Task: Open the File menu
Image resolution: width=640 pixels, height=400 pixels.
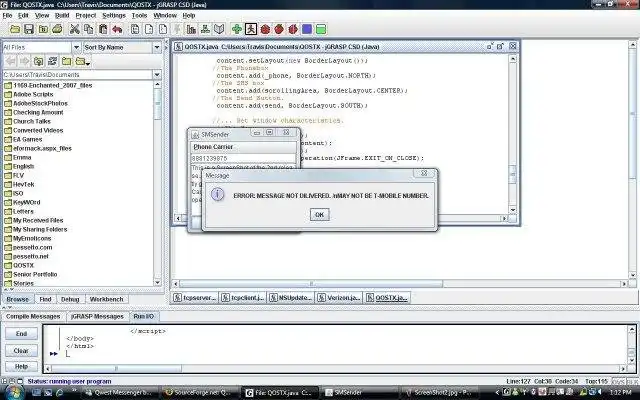Action: click(7, 15)
